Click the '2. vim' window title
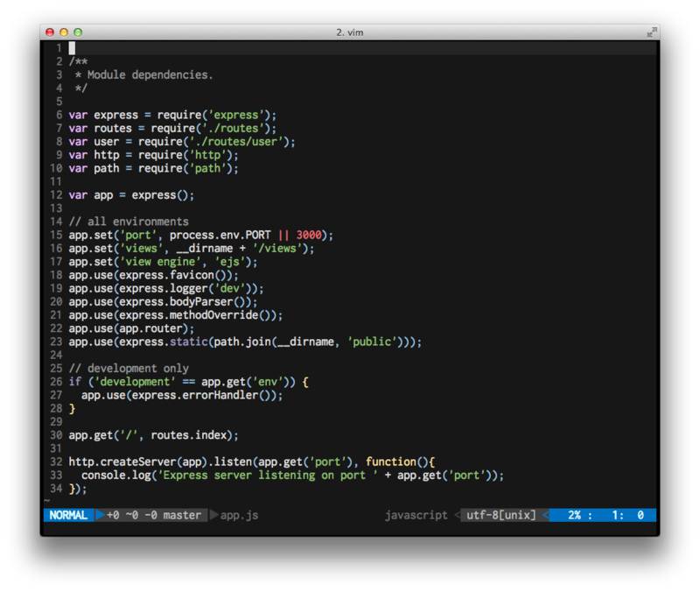 click(x=350, y=32)
